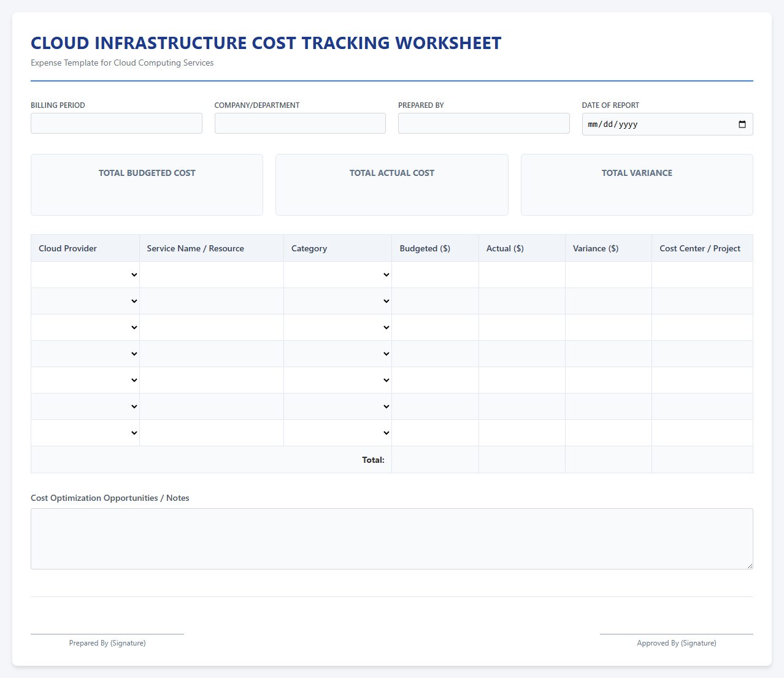Screen dimensions: 784x678
Task: Click the Category column header
Action: [337, 248]
